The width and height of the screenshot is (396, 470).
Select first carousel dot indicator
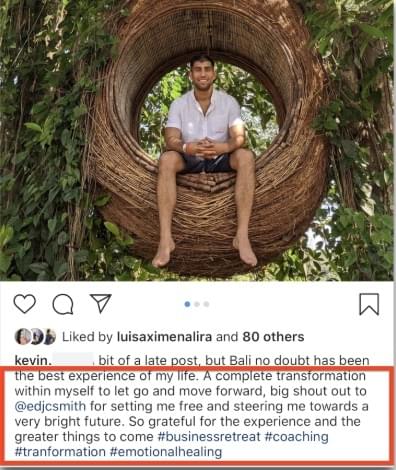[187, 304]
